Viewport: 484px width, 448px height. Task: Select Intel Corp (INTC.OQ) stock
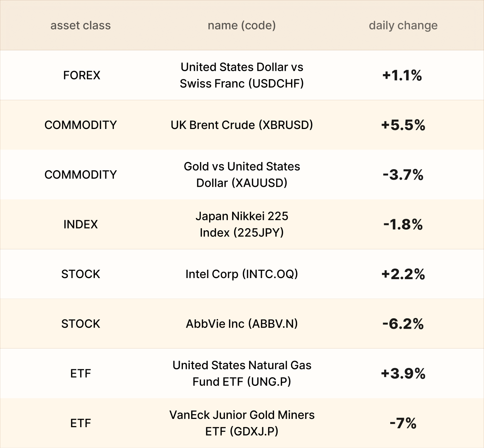click(241, 274)
